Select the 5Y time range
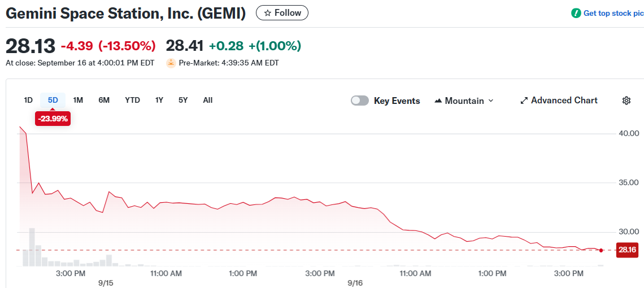This screenshot has width=644, height=288. point(183,101)
